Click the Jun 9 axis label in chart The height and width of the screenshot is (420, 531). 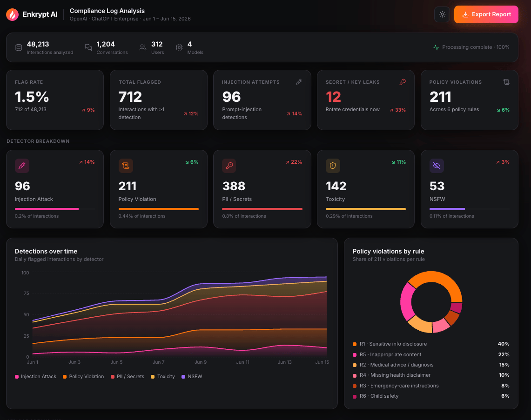coord(201,362)
